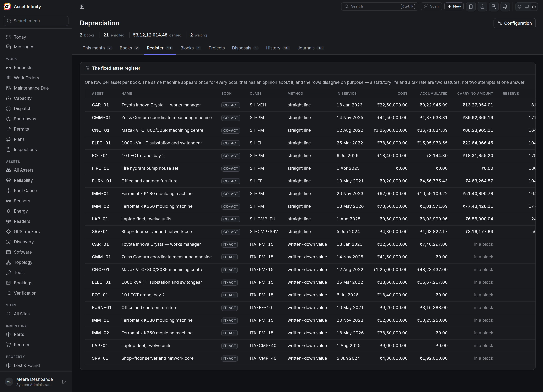Image resolution: width=543 pixels, height=392 pixels.
Task: Open Sensors in the sidebar
Action: 36,201
